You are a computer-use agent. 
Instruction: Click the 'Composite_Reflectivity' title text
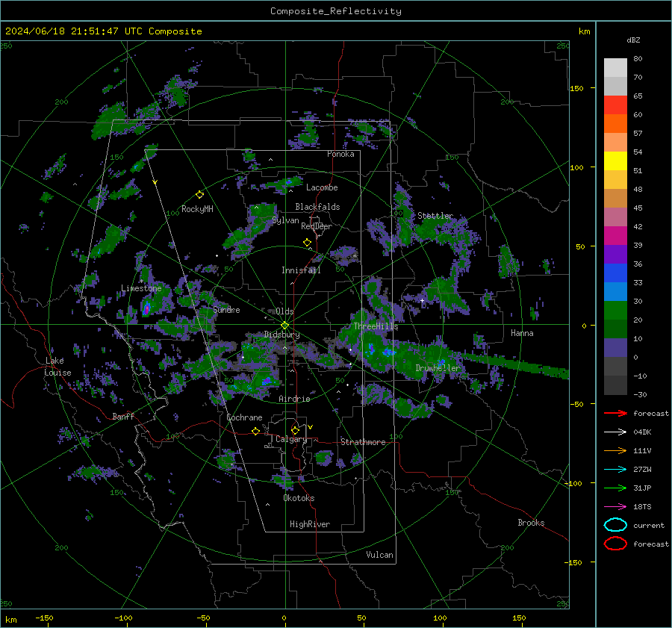click(x=336, y=11)
